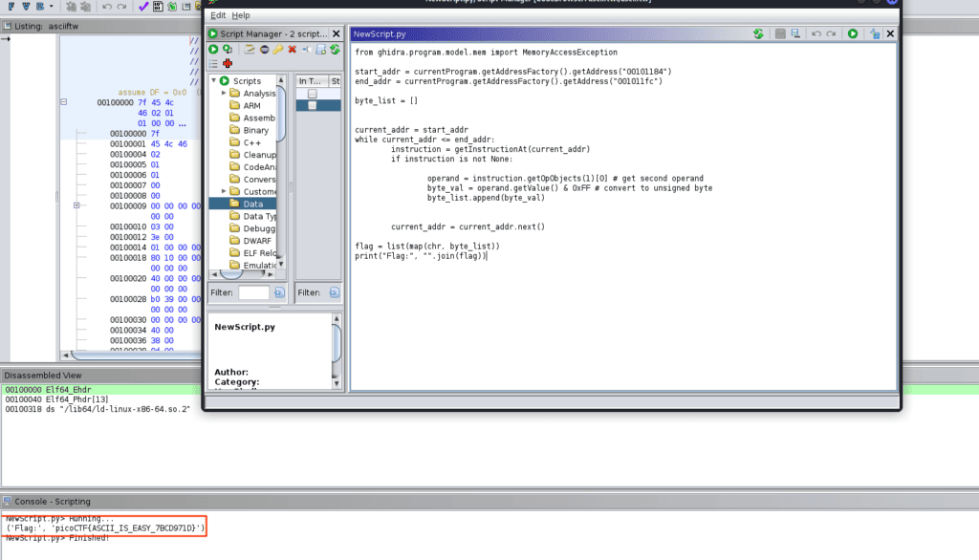Viewport: 979px width, 560px height.
Task: Click the blue B icon in main toolbar
Action: coord(40,7)
